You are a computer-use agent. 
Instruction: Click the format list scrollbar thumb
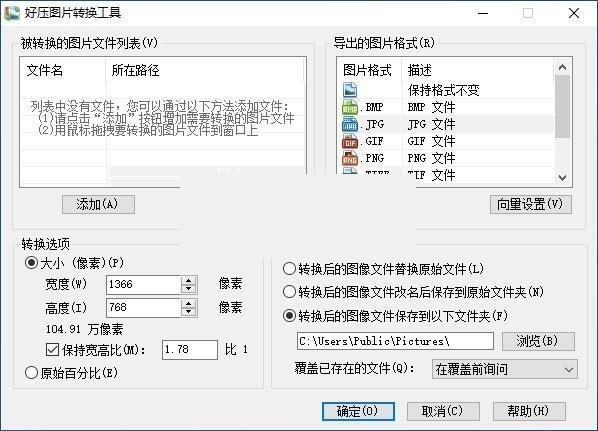click(x=562, y=106)
